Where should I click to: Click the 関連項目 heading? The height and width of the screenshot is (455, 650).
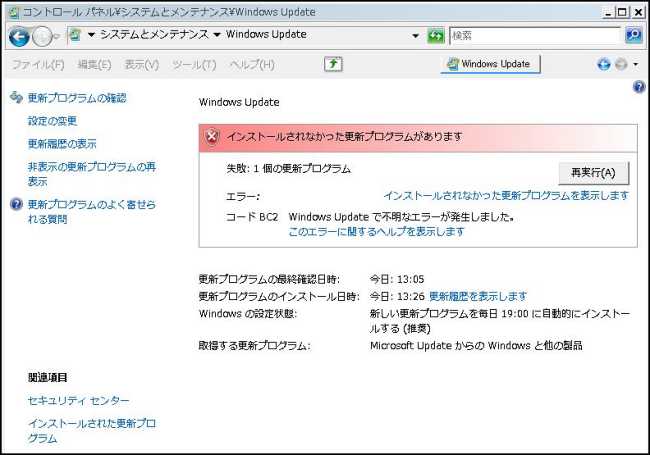click(47, 378)
